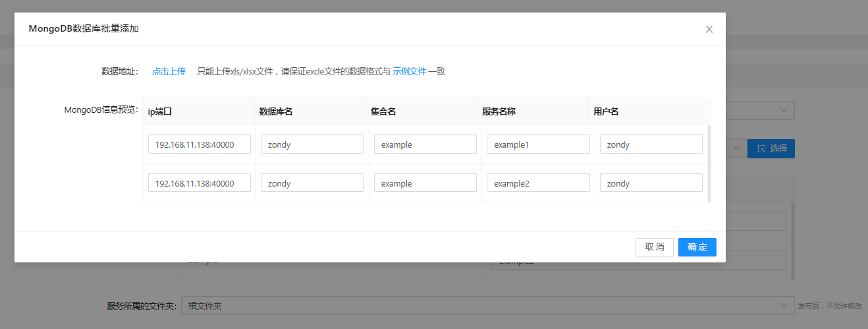
Task: Click the 选择 button in background page
Action: pos(771,148)
